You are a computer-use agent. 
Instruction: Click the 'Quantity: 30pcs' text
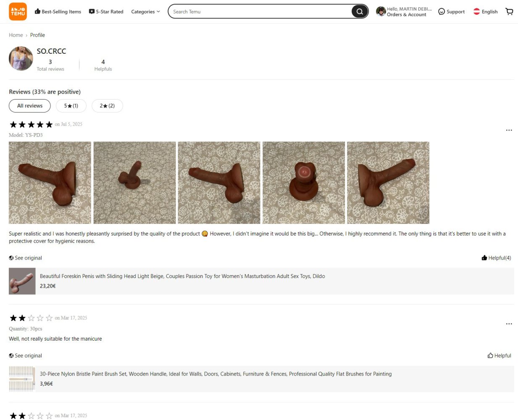26,329
